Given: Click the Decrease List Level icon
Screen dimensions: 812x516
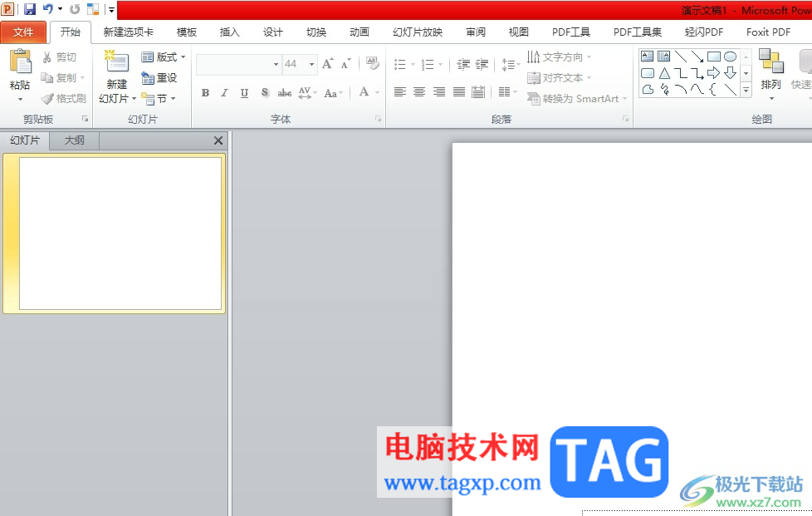Looking at the screenshot, I should pyautogui.click(x=463, y=64).
